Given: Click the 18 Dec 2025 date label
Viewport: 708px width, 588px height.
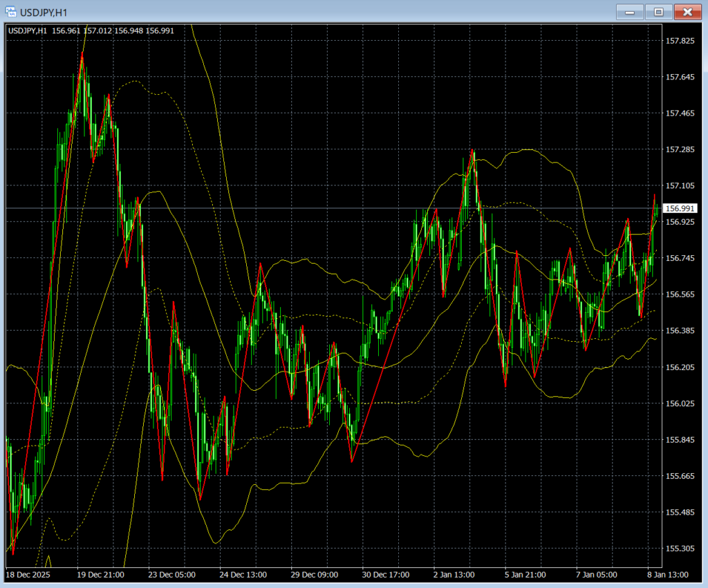Looking at the screenshot, I should (27, 575).
